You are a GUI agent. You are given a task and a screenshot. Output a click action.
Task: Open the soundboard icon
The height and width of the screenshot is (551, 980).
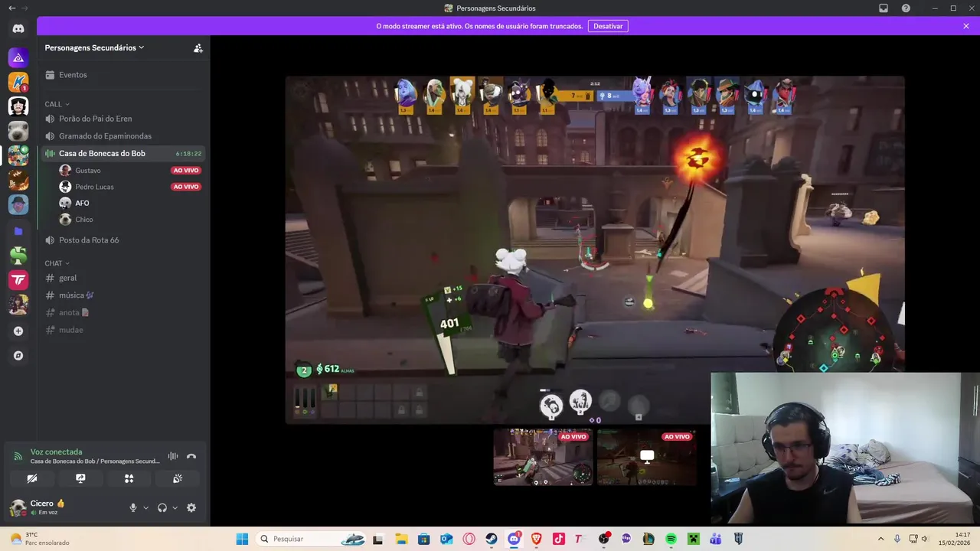[x=177, y=478]
